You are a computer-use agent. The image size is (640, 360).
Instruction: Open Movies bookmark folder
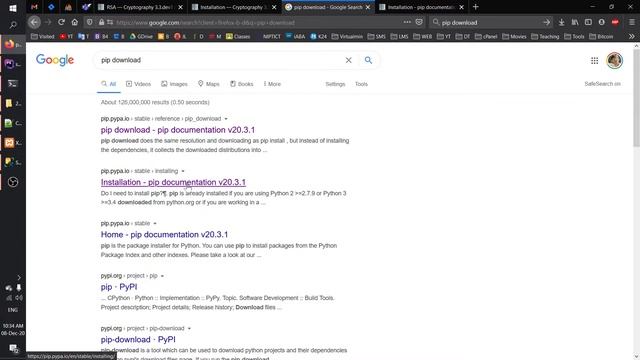tap(514, 36)
